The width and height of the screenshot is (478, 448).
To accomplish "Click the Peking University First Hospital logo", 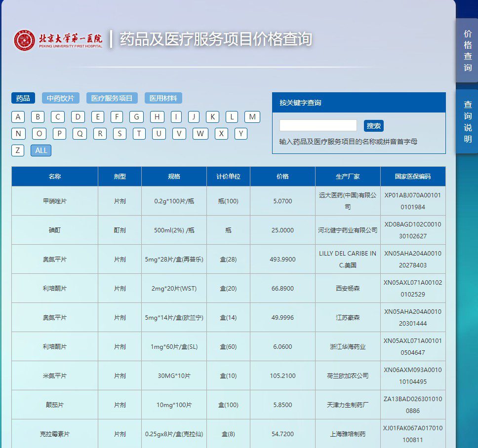I will pos(58,40).
